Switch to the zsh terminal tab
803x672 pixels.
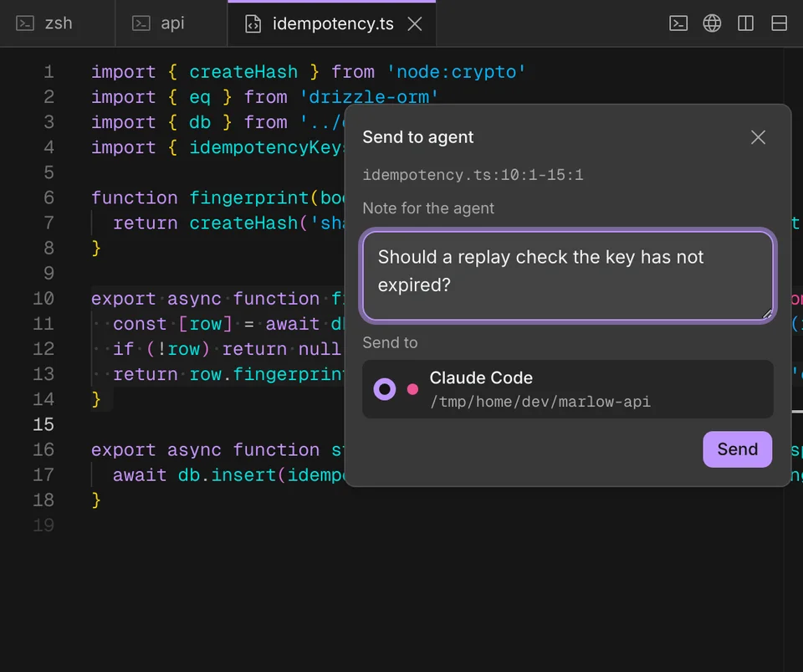pyautogui.click(x=58, y=23)
